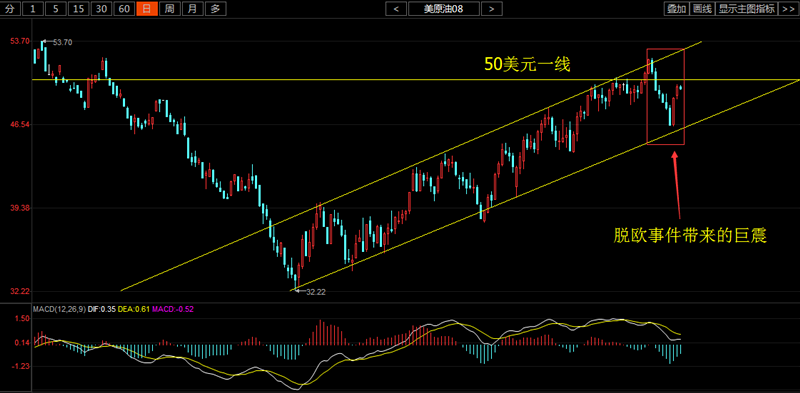Open the 美原油08 contract selector
The image size is (800, 393).
(x=444, y=8)
